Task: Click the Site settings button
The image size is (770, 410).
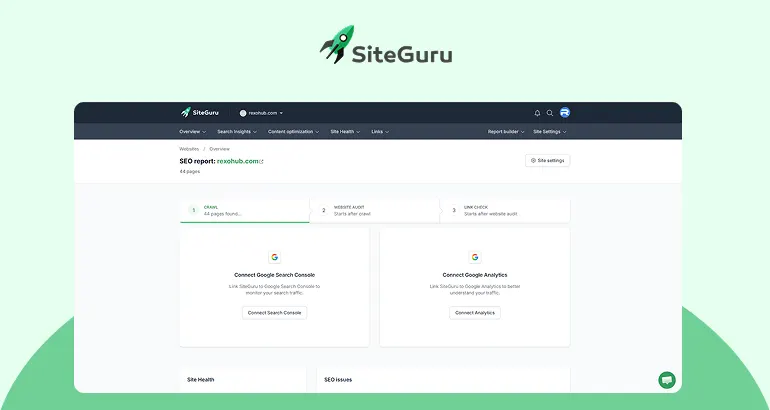Action: (x=548, y=161)
